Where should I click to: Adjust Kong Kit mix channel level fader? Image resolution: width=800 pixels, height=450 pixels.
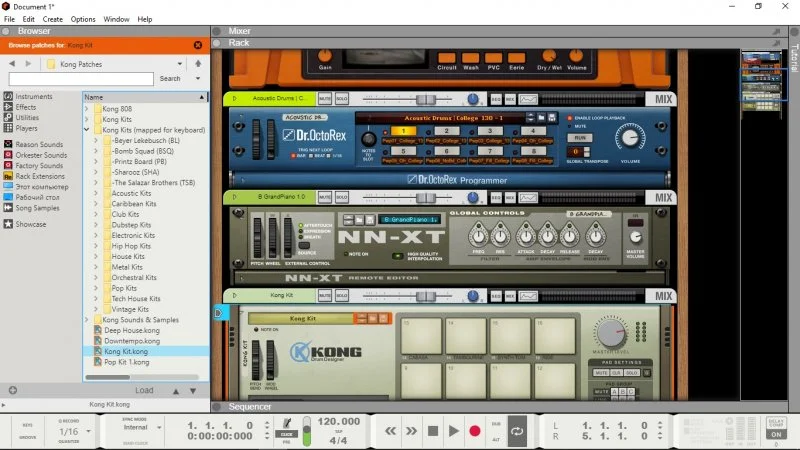(425, 296)
